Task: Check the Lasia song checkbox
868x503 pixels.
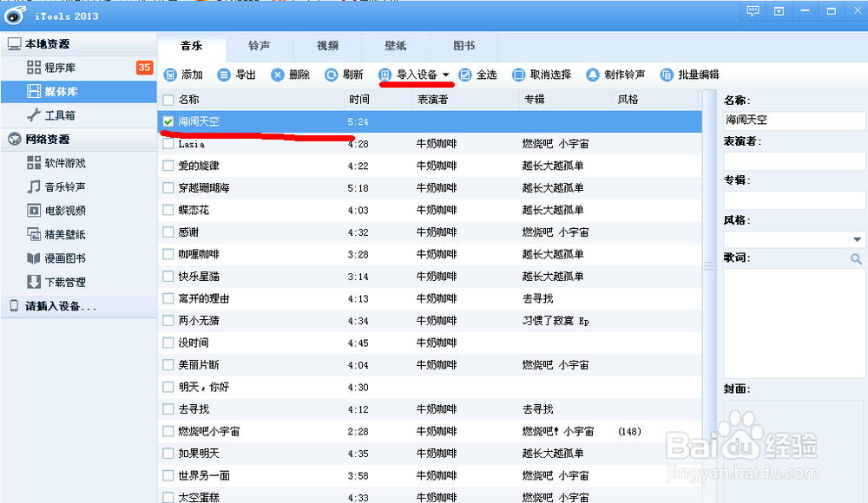Action: (168, 144)
